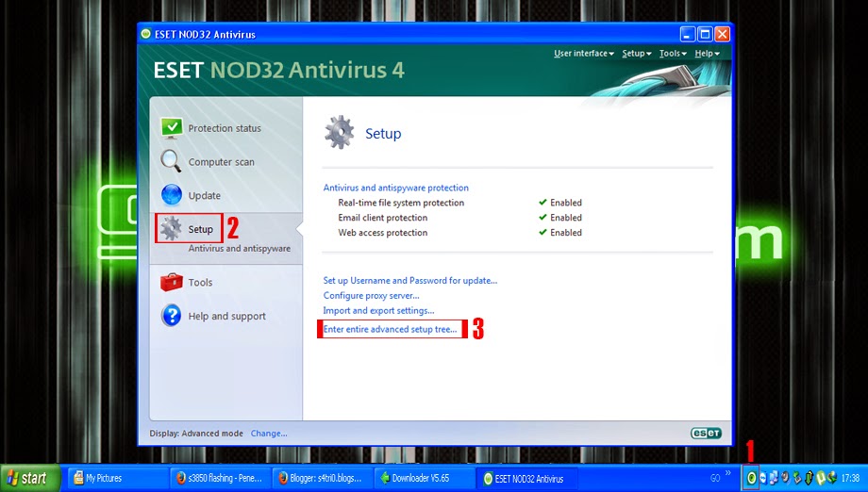Open the Help dropdown in top menu
868x492 pixels.
[x=707, y=53]
